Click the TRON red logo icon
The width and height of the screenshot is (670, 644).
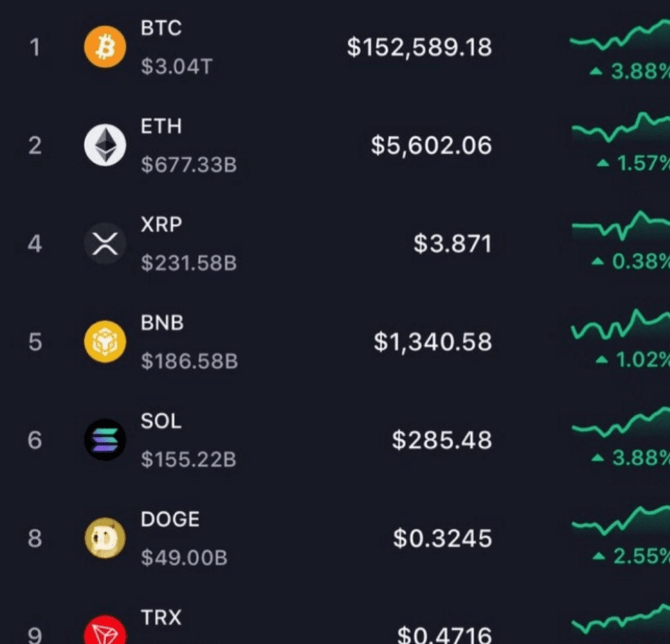[105, 632]
